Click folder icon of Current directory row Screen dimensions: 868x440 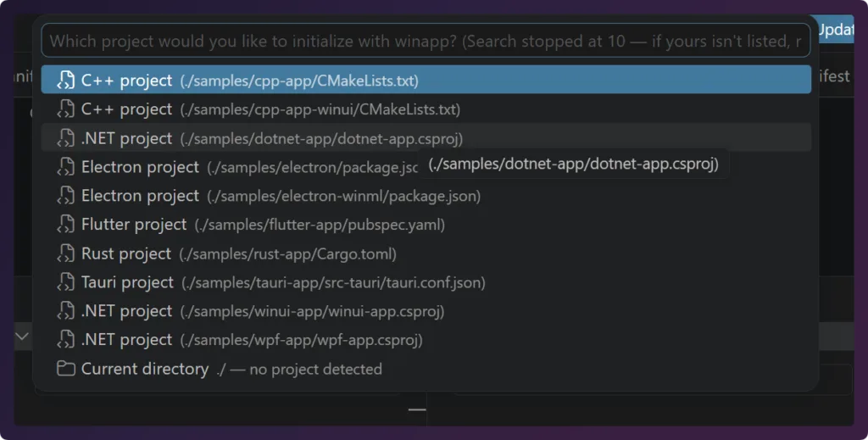pyautogui.click(x=66, y=368)
